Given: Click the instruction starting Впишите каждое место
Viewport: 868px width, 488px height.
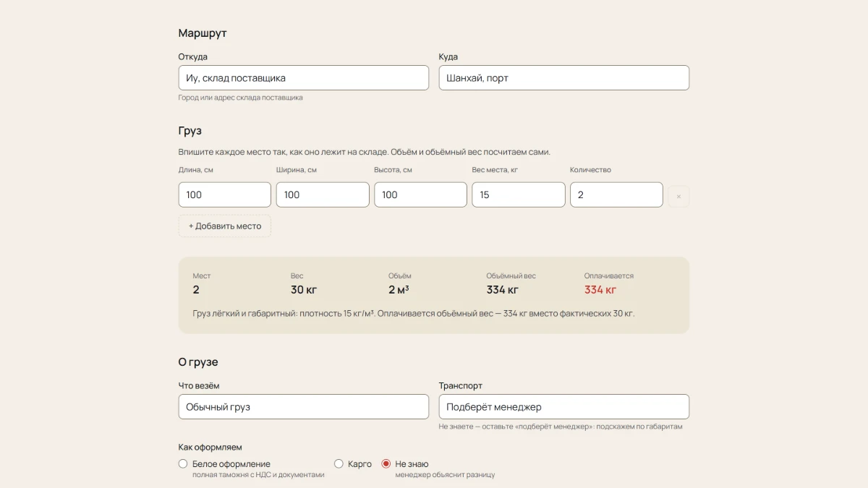Looking at the screenshot, I should pyautogui.click(x=365, y=152).
